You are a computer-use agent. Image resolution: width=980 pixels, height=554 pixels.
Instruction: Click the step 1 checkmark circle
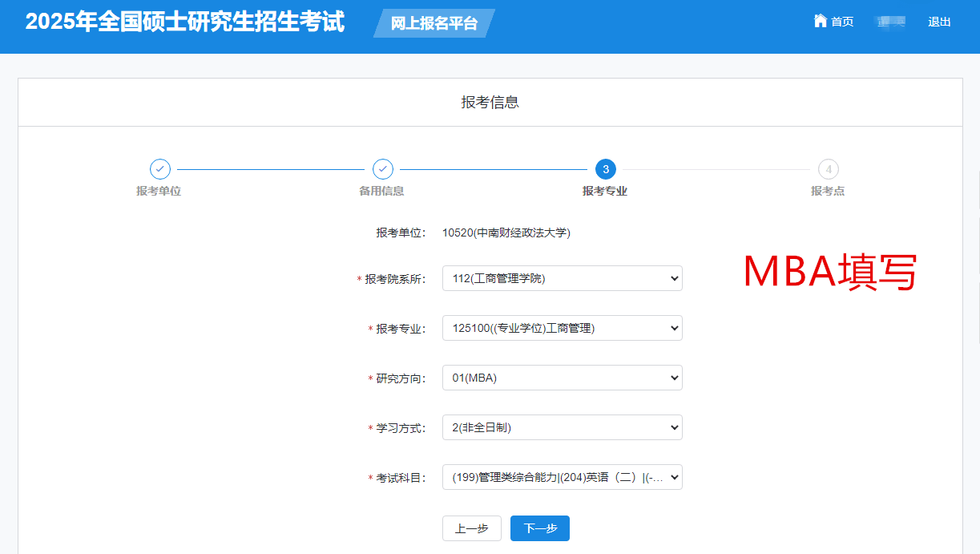pyautogui.click(x=160, y=169)
